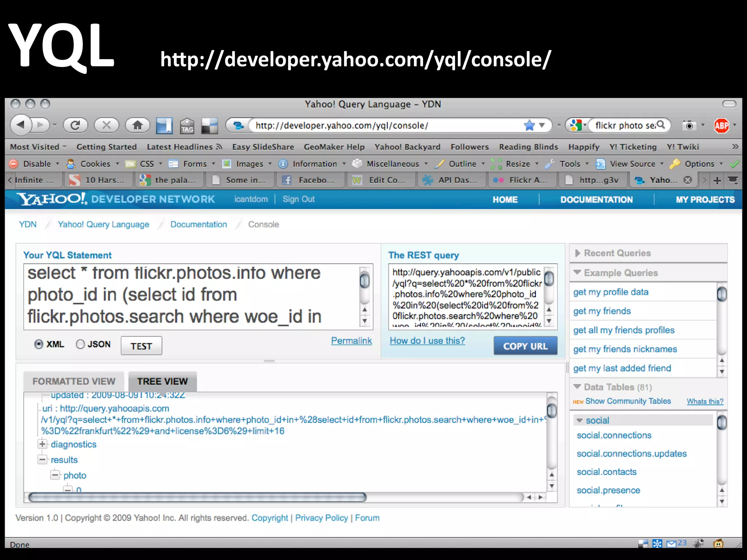Click the Sign Out link
The height and width of the screenshot is (560, 747).
[298, 199]
